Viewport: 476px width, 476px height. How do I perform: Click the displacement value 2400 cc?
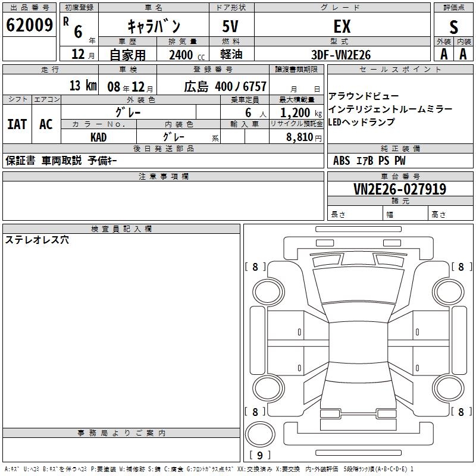pos(187,55)
